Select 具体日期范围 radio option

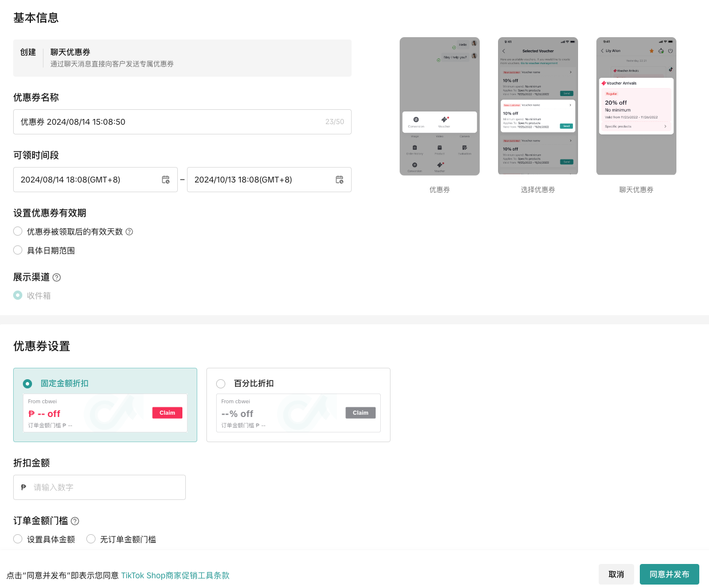coord(18,251)
